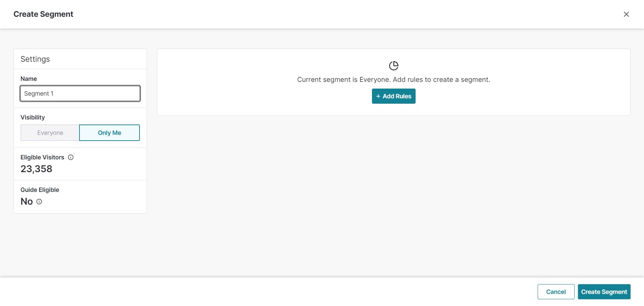Select the Only Me visibility option
The image size is (644, 306).
(x=109, y=133)
